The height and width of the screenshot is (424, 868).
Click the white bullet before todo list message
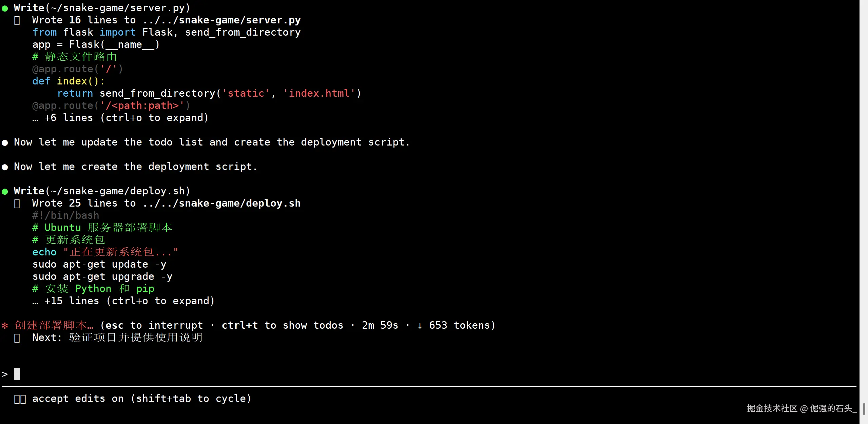click(5, 142)
